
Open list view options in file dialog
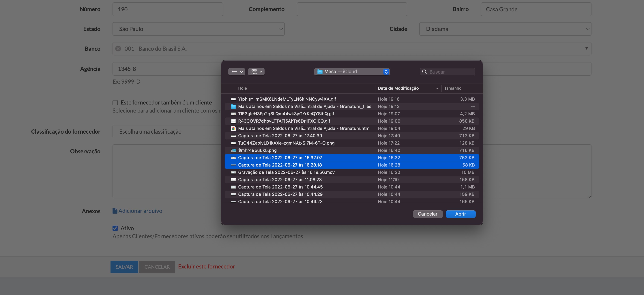(x=237, y=72)
